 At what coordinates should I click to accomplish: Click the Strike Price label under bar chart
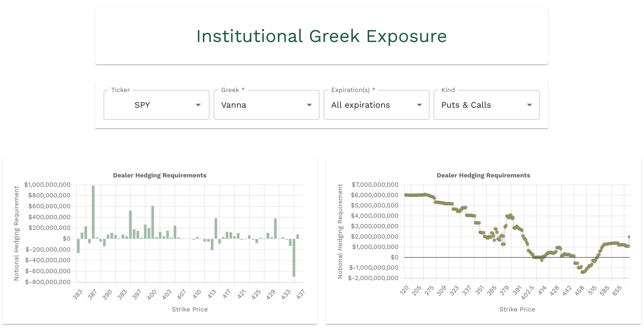(190, 309)
